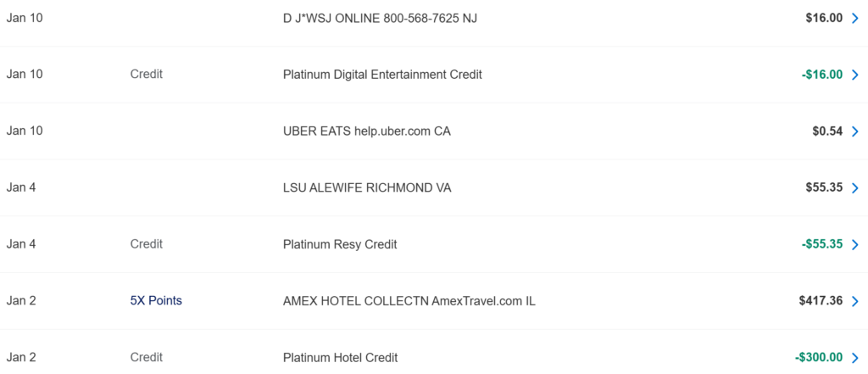Expand the Platinum Resy Credit chevron
Image resolution: width=868 pixels, height=374 pixels.
click(854, 245)
